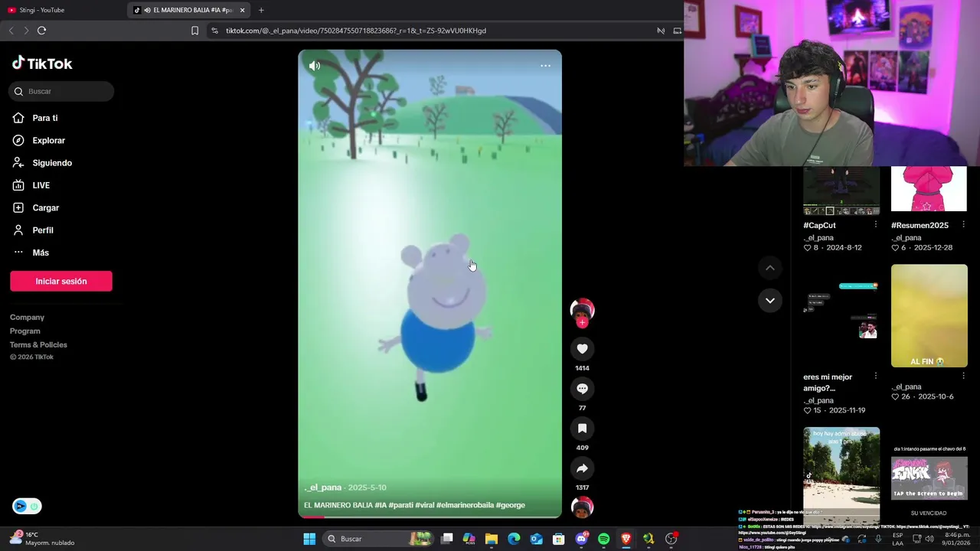Open Spotify from the taskbar
The image size is (980, 551).
pos(604,539)
